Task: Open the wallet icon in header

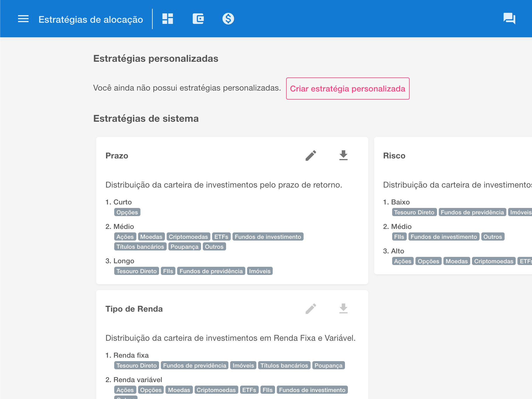Action: [x=198, y=19]
